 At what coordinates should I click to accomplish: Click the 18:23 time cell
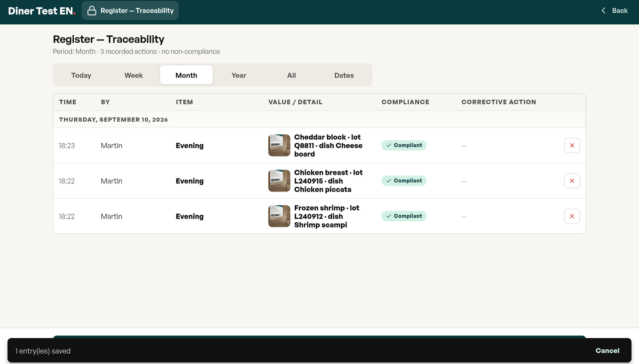tap(67, 146)
